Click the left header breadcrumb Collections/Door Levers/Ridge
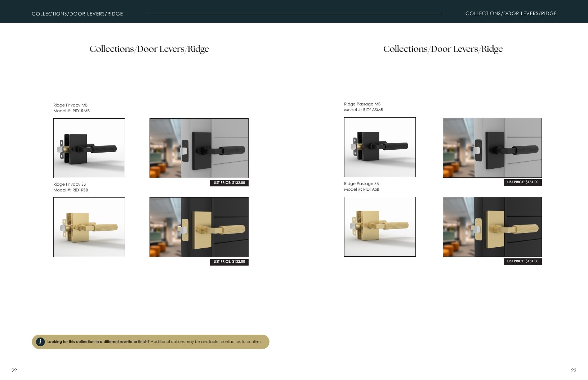This screenshot has width=588, height=380. (77, 14)
